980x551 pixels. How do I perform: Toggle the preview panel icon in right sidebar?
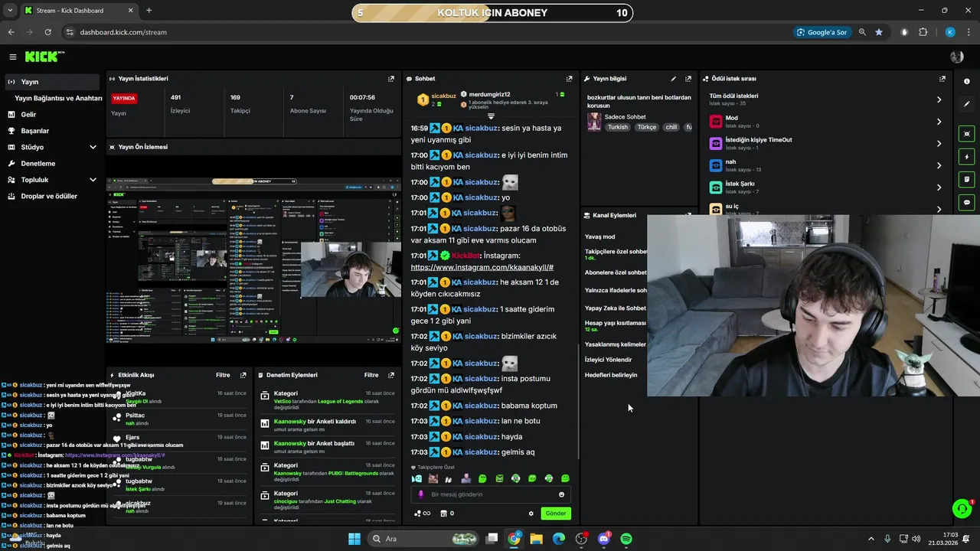pos(967,134)
